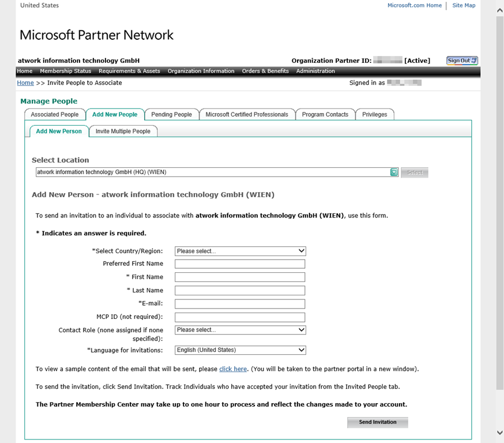Select the Add New People tab
Image resolution: width=504 pixels, height=443 pixels.
click(115, 114)
